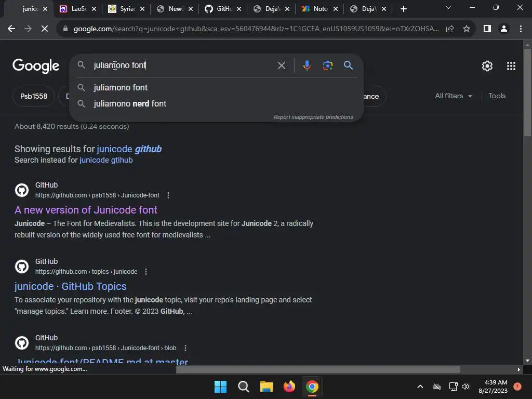Open the clock and date panel
This screenshot has width=532, height=399.
tap(493, 387)
